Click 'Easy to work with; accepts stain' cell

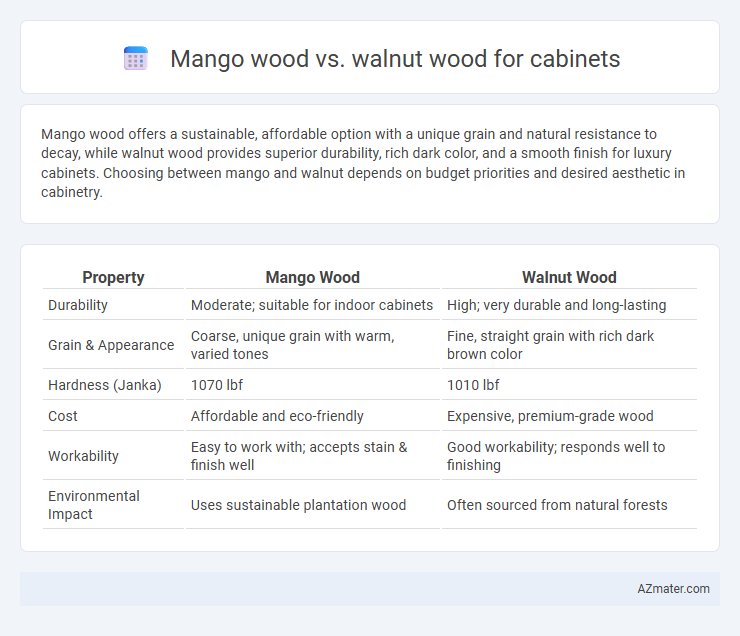(x=299, y=456)
